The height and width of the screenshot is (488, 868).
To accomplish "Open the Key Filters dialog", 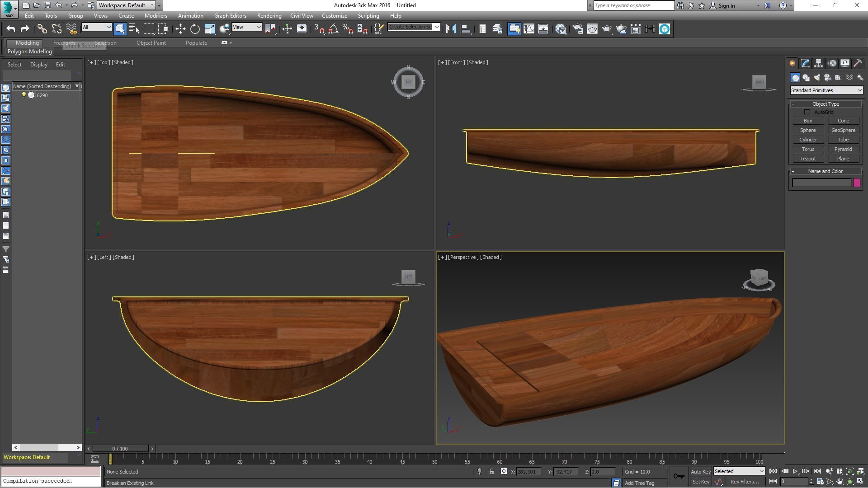I will pos(745,482).
